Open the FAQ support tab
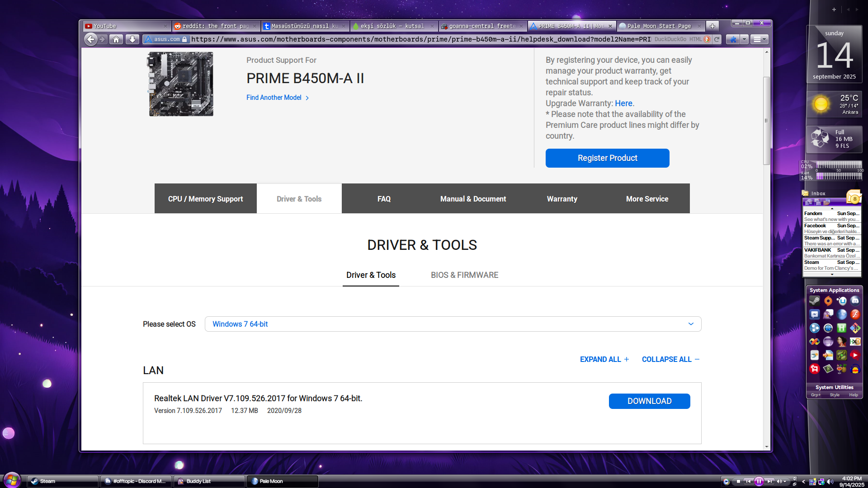The image size is (868, 488). pos(384,199)
